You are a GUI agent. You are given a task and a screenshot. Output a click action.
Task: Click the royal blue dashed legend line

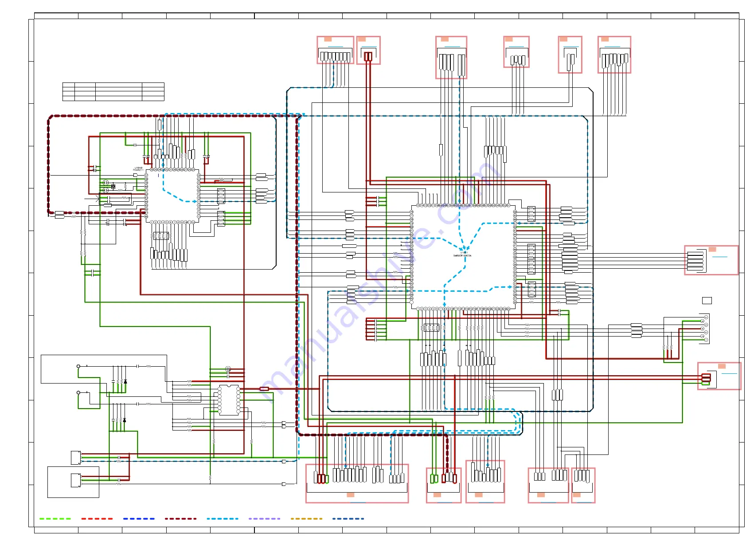pos(139,518)
